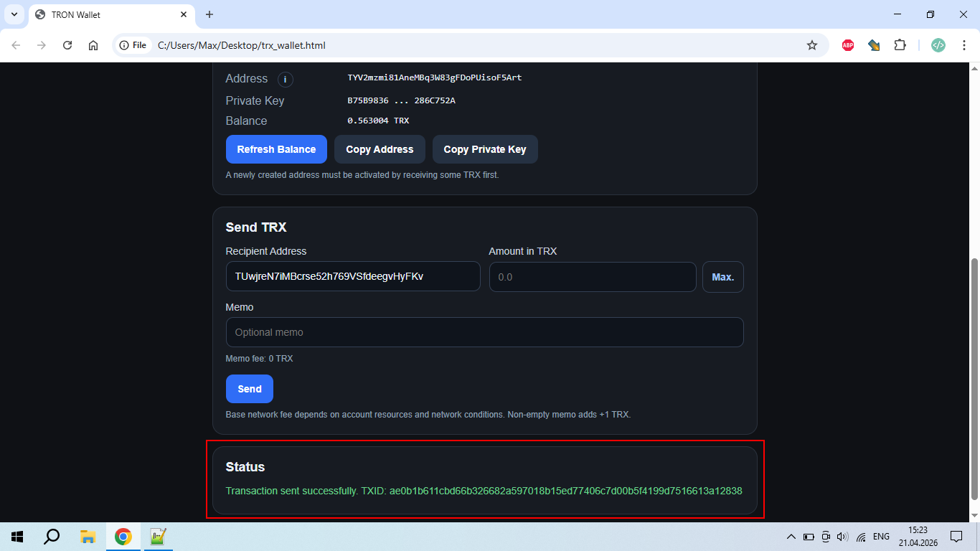
Task: Click the Copy Address button
Action: click(x=380, y=149)
